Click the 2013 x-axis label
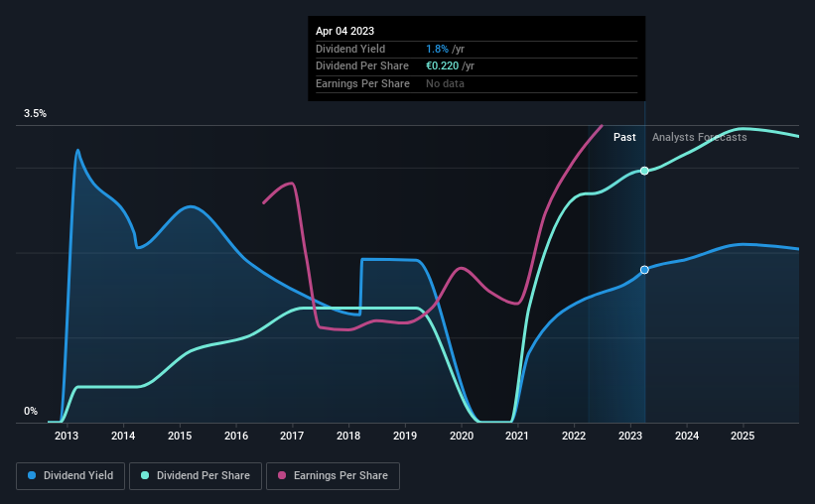Screen dimensions: 815x504 pyautogui.click(x=67, y=436)
